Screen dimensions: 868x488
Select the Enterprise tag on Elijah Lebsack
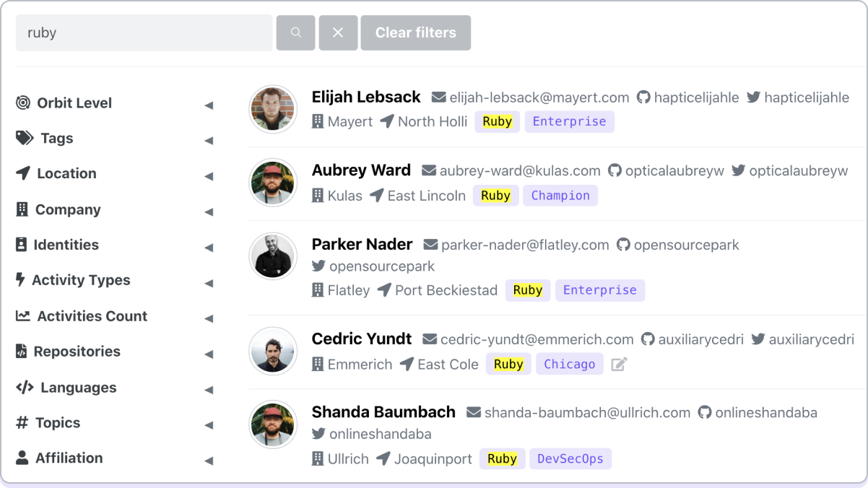tap(569, 121)
